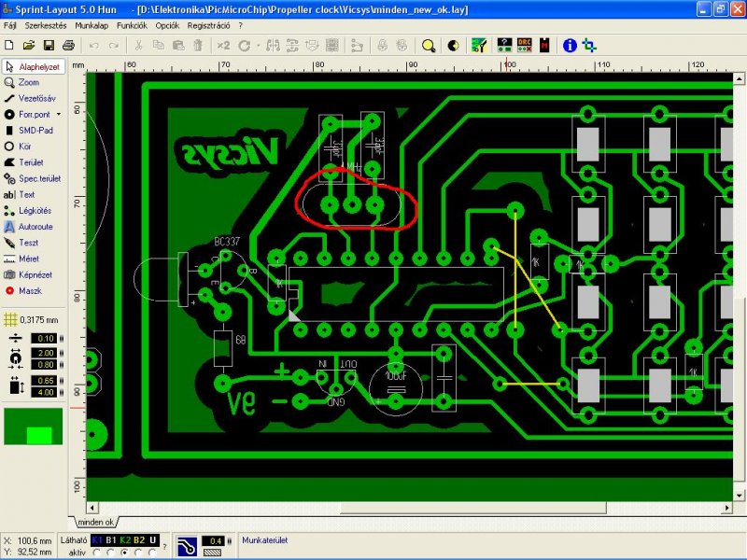Set layer K1 as active
747x560 pixels.
(x=97, y=553)
